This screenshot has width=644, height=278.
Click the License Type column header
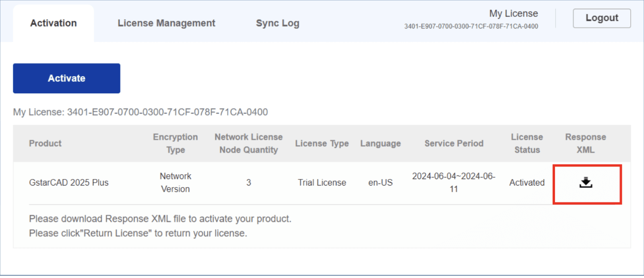point(322,144)
